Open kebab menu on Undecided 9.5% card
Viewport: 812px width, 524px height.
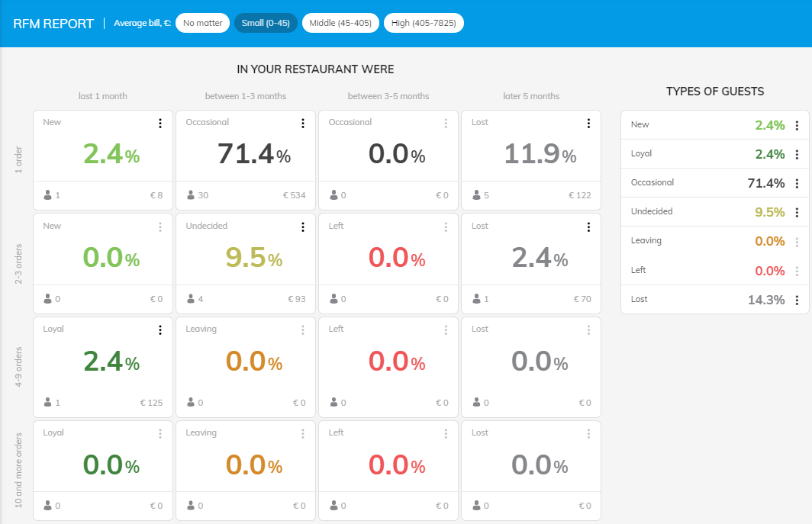coord(303,227)
